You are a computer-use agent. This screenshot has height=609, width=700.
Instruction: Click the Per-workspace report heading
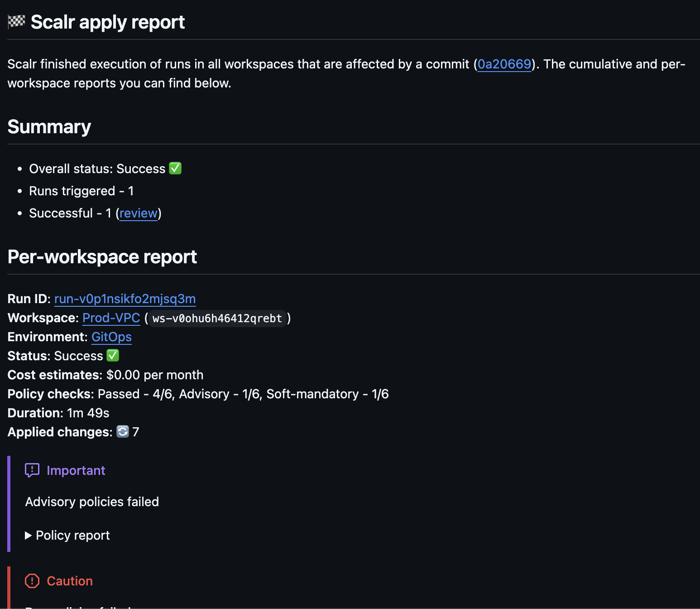point(102,257)
